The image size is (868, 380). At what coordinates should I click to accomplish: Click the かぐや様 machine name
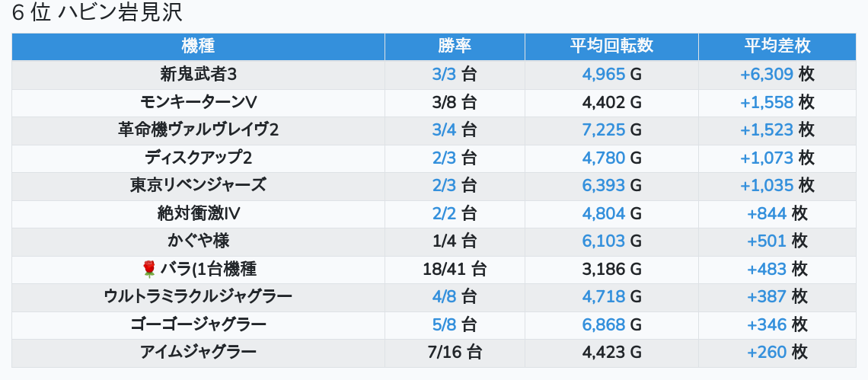coord(198,241)
